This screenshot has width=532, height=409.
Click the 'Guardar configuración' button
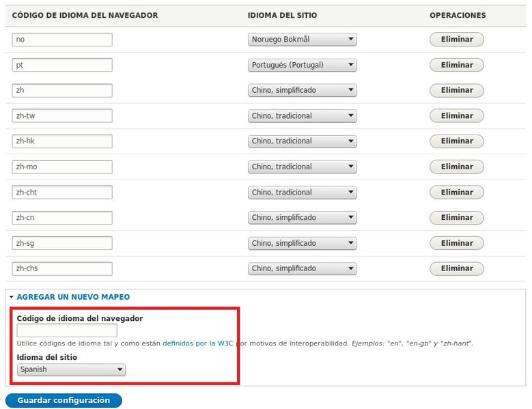(x=64, y=401)
